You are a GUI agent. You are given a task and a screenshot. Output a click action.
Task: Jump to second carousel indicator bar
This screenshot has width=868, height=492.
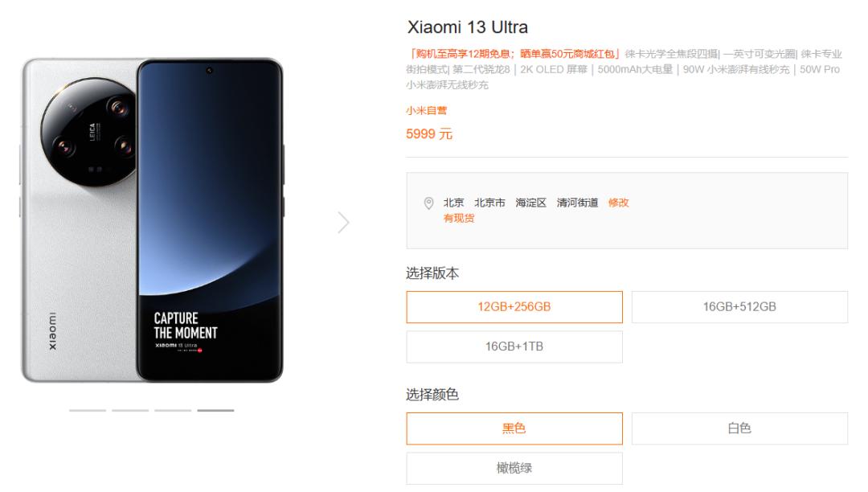pyautogui.click(x=130, y=411)
